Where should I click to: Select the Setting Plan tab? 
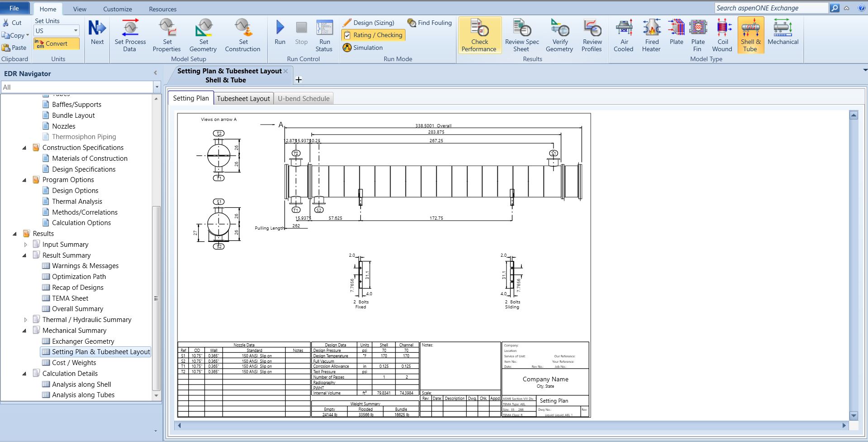(191, 98)
